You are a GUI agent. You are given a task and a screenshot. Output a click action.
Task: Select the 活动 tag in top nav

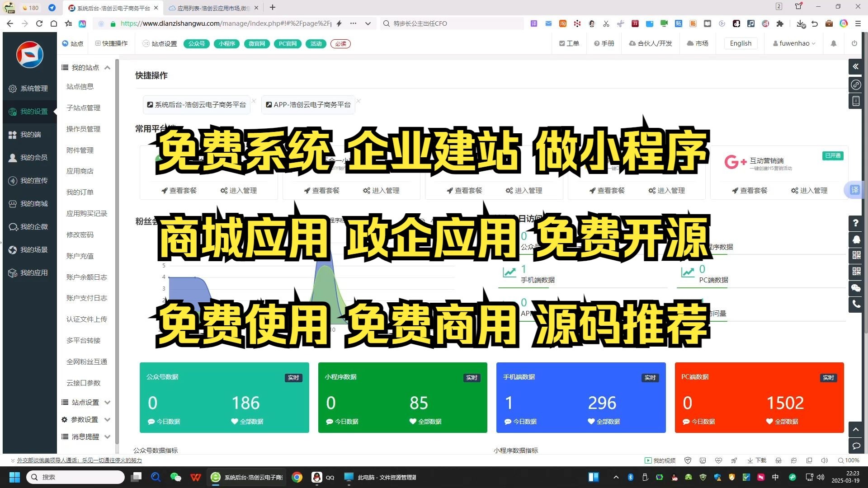316,44
